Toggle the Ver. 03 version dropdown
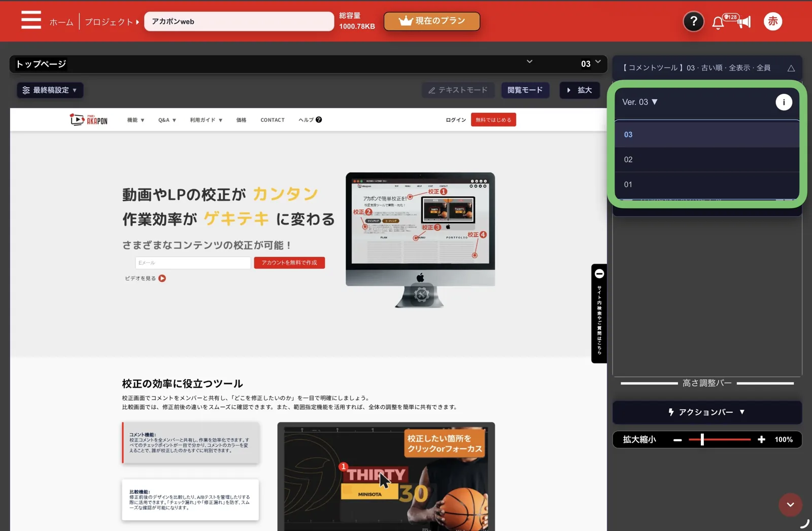The image size is (812, 531). click(640, 102)
